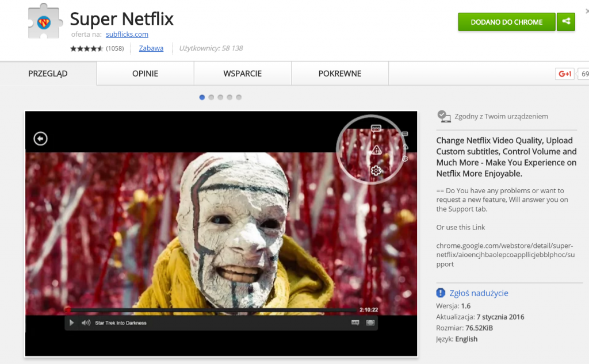Select the third carousel dot
589x364 pixels.
(x=220, y=97)
